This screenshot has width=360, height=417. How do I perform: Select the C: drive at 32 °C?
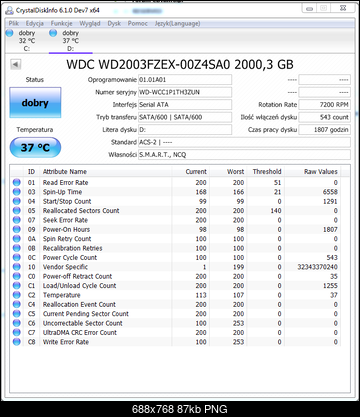tap(22, 41)
